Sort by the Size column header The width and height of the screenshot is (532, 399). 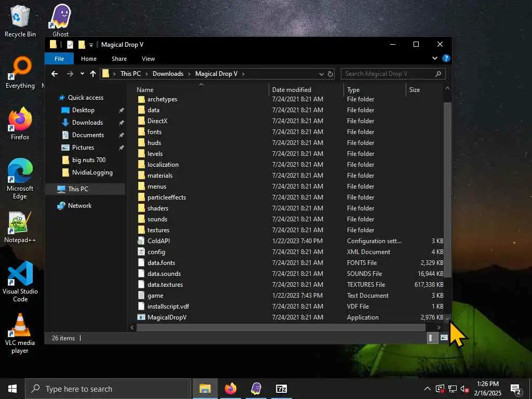[x=424, y=89]
